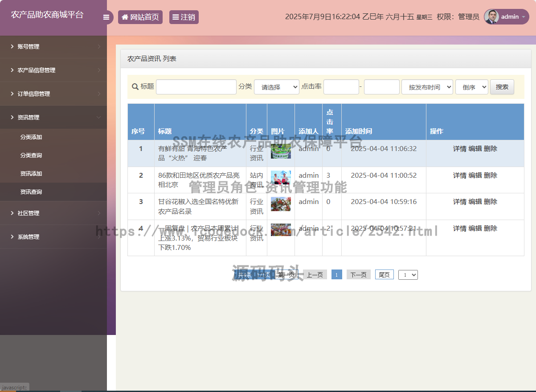Click title 86款和田地区优质农产品亮相北京
536x392 pixels.
(199, 180)
